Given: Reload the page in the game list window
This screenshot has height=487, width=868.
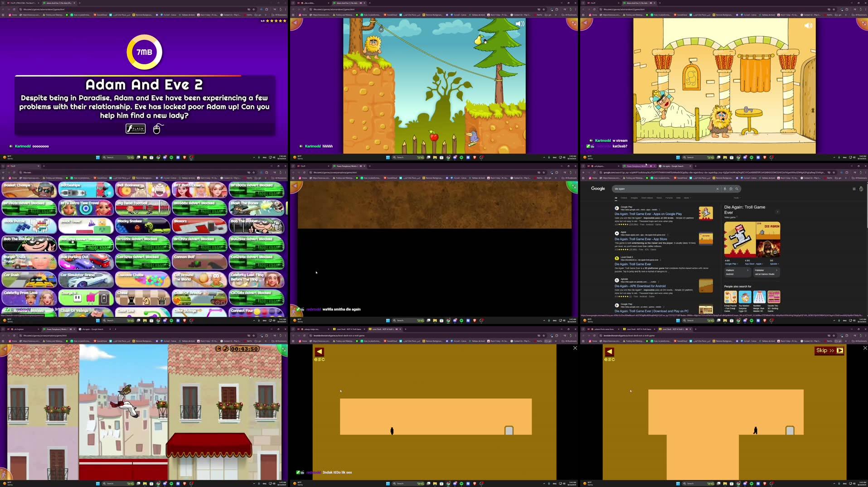Looking at the screenshot, I should (14, 173).
